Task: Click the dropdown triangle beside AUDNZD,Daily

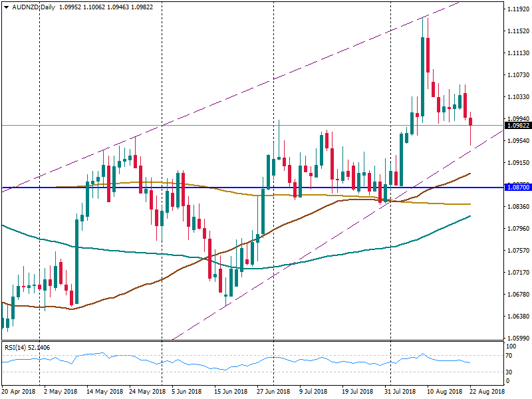Action: 5,6
